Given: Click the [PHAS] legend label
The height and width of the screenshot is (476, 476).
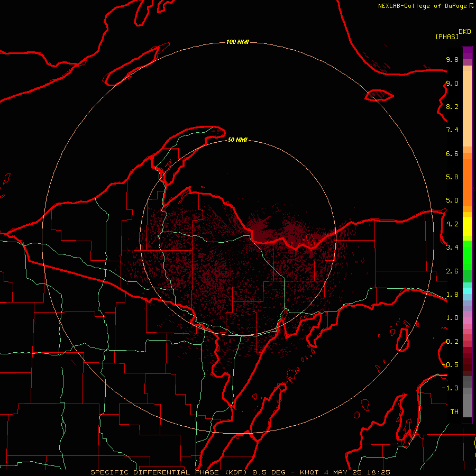Looking at the screenshot, I should 447,36.
